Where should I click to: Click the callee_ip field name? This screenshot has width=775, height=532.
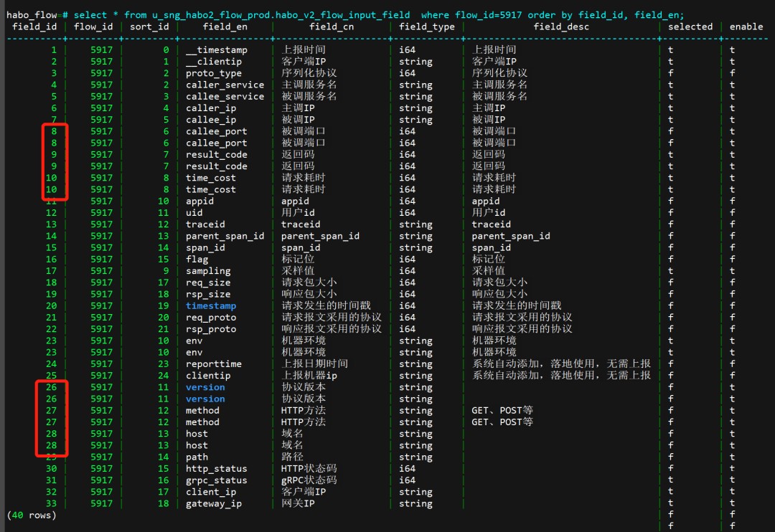(x=210, y=120)
